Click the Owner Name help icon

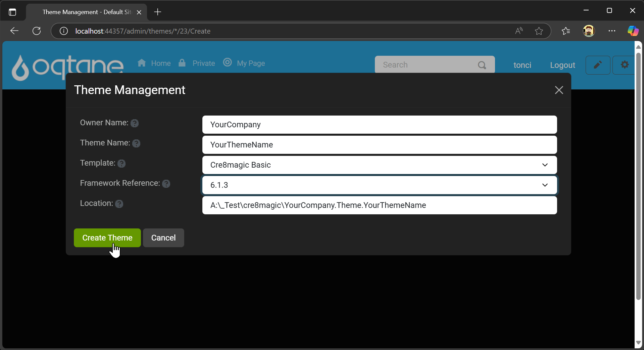tap(135, 123)
